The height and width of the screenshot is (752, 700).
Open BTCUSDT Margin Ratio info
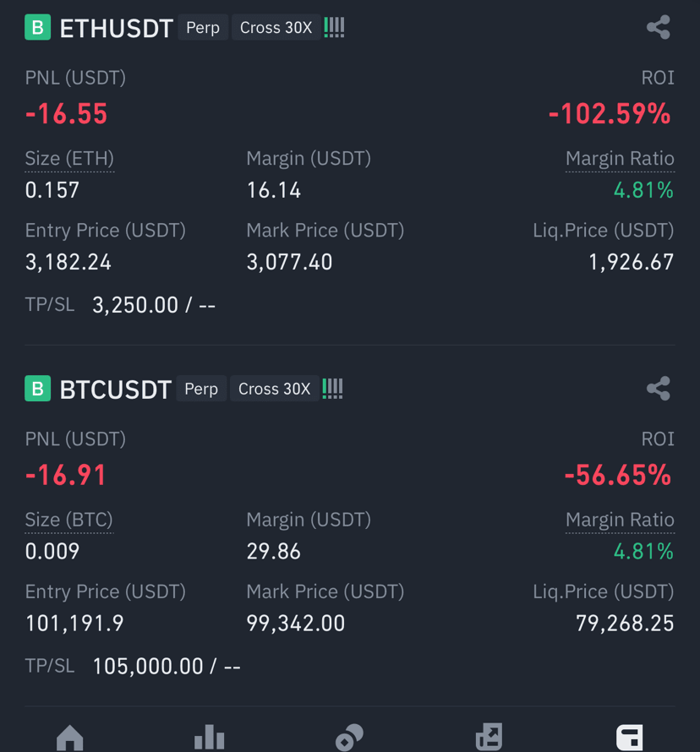click(x=620, y=520)
